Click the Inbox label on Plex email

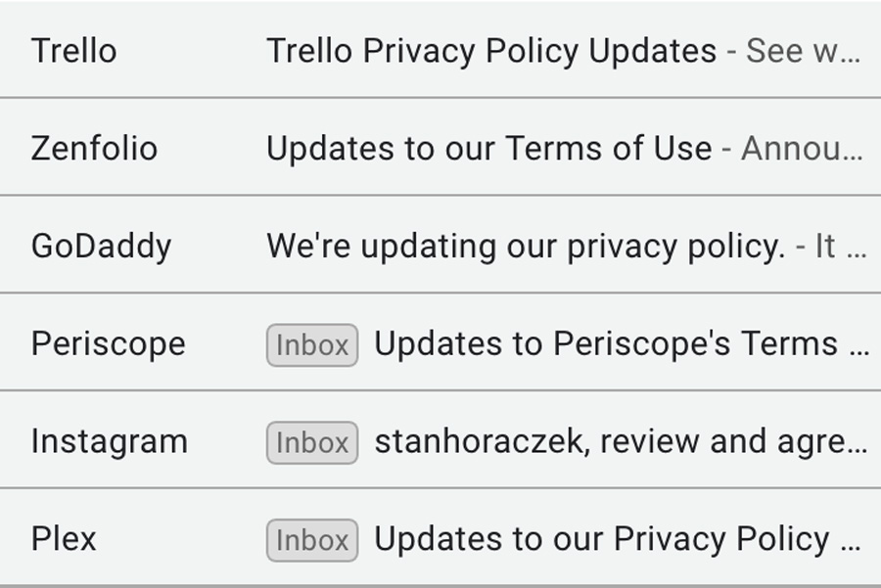312,541
